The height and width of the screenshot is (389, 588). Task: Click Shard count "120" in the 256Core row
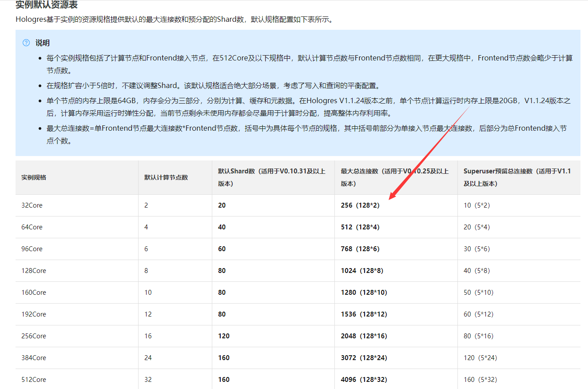(x=224, y=336)
